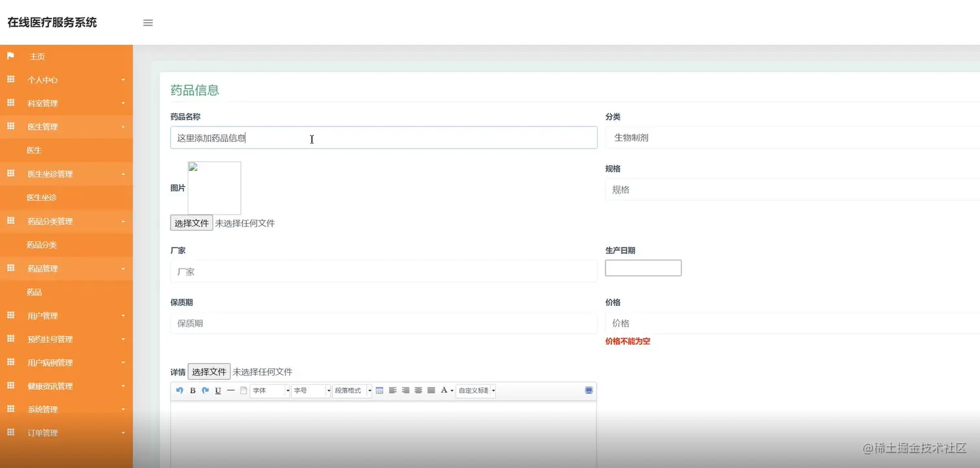Click the grid icon beside 药品管理
The image size is (980, 468).
pos(10,268)
